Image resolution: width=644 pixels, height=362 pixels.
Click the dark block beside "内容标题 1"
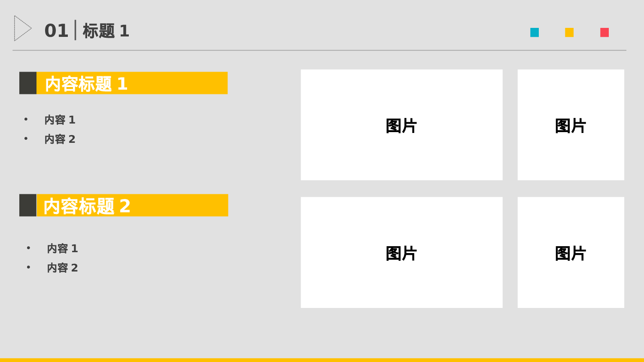pos(28,83)
